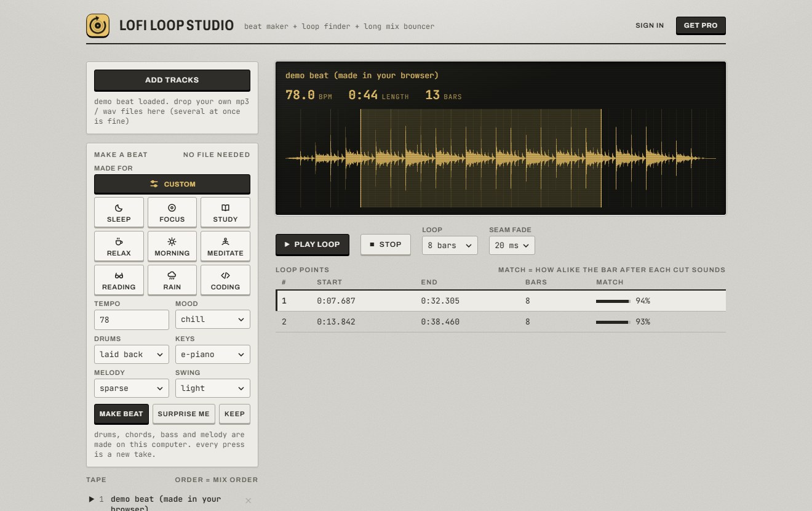Click the Surprise Me button
This screenshot has width=812, height=511.
[x=183, y=414]
